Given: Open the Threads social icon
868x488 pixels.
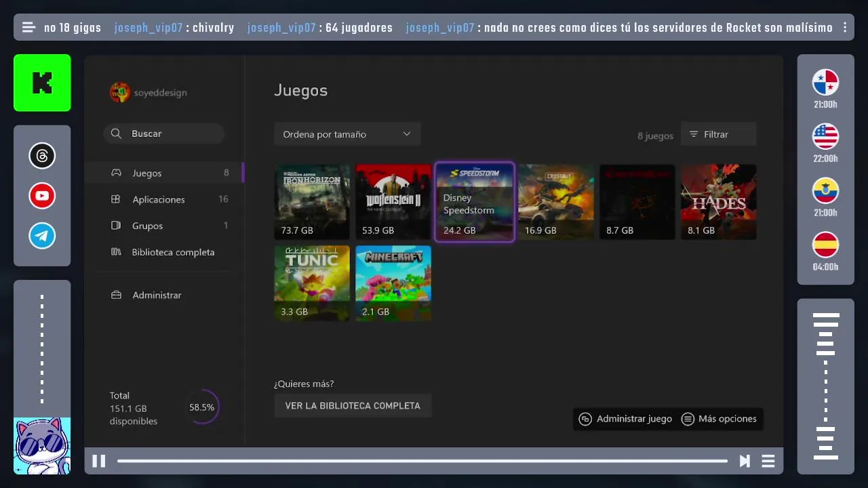Looking at the screenshot, I should tap(42, 156).
